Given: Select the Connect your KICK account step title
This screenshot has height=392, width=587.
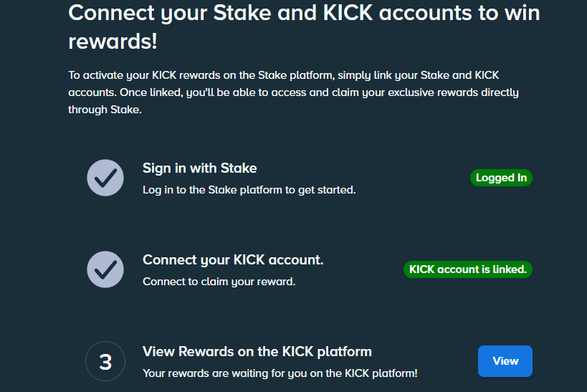Looking at the screenshot, I should (233, 260).
